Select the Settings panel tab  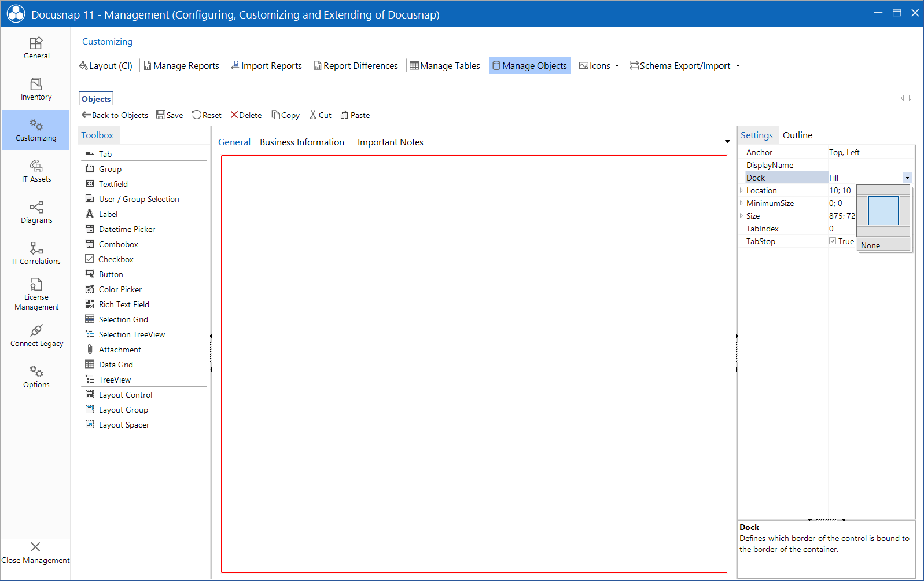(x=757, y=135)
